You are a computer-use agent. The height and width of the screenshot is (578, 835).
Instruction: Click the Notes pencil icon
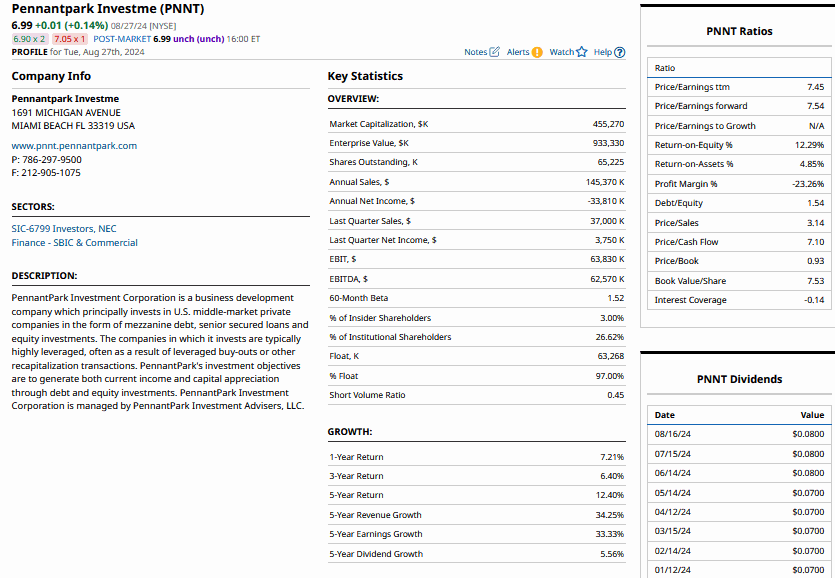pos(495,52)
